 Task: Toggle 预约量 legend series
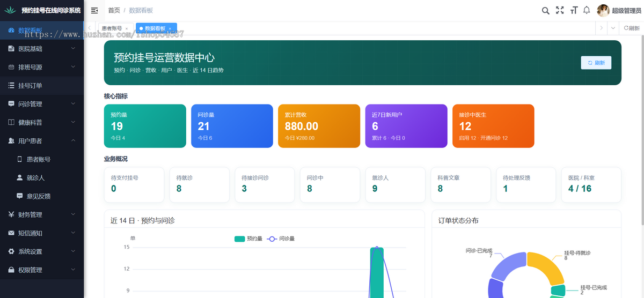[248, 239]
